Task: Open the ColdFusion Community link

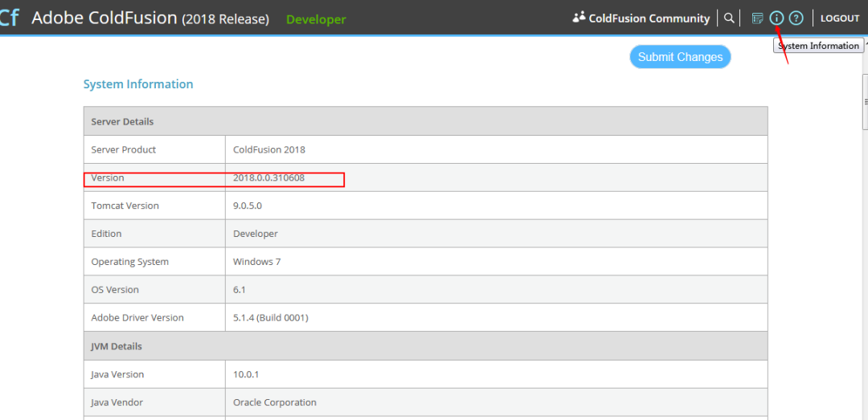Action: click(641, 18)
